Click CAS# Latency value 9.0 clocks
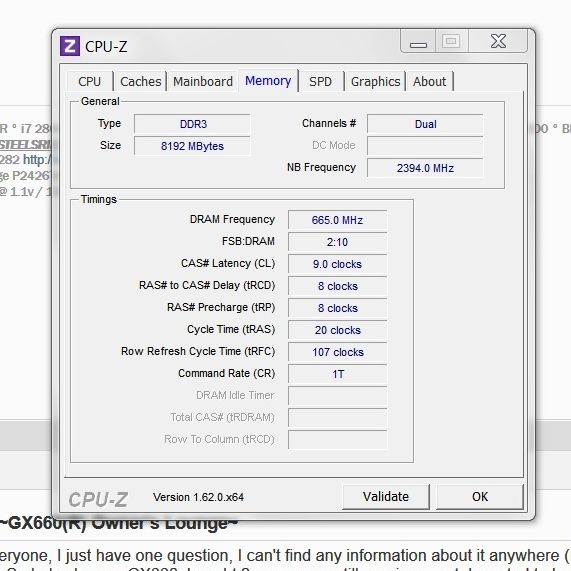The height and width of the screenshot is (571, 571). point(337,264)
